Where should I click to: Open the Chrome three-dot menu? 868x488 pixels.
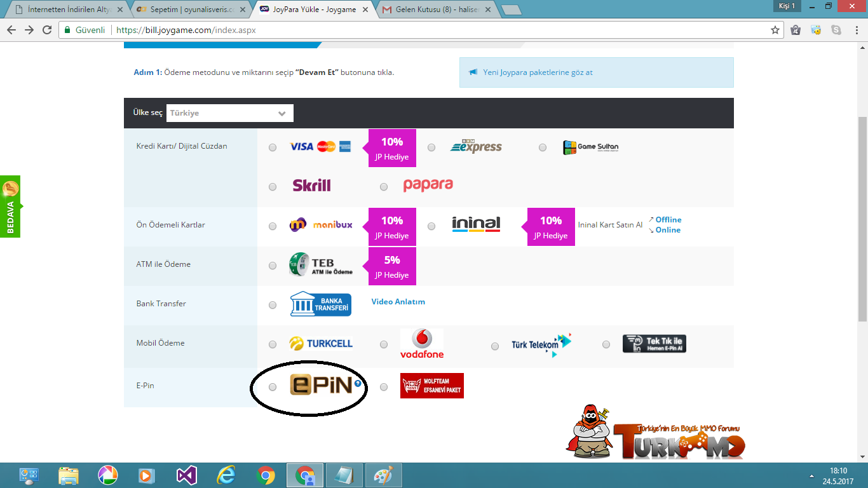pos(855,30)
